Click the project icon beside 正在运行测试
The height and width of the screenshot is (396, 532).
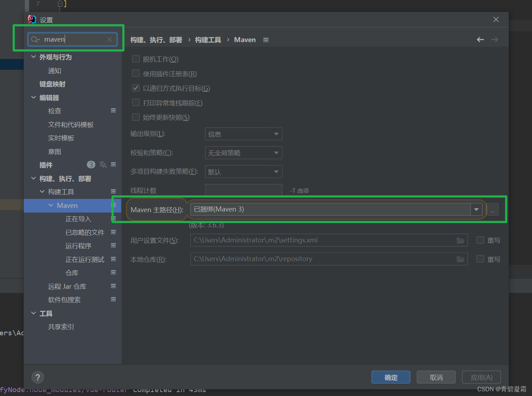114,259
